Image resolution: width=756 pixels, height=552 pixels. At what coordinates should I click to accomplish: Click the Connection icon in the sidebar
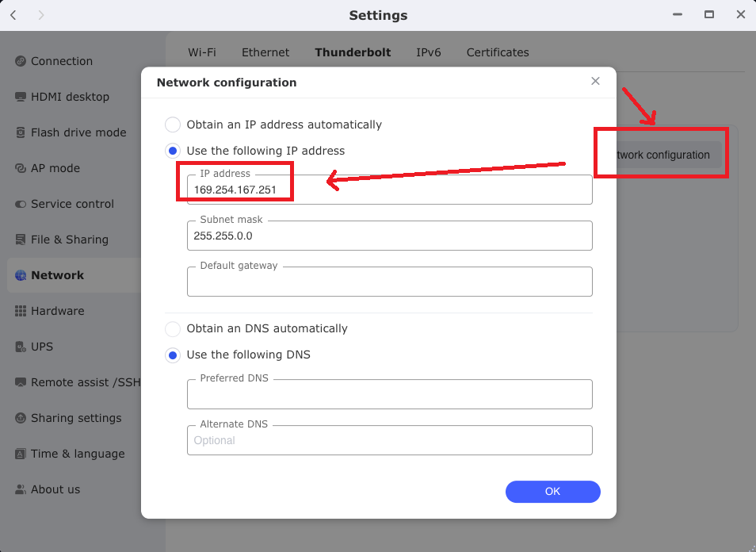[x=21, y=61]
